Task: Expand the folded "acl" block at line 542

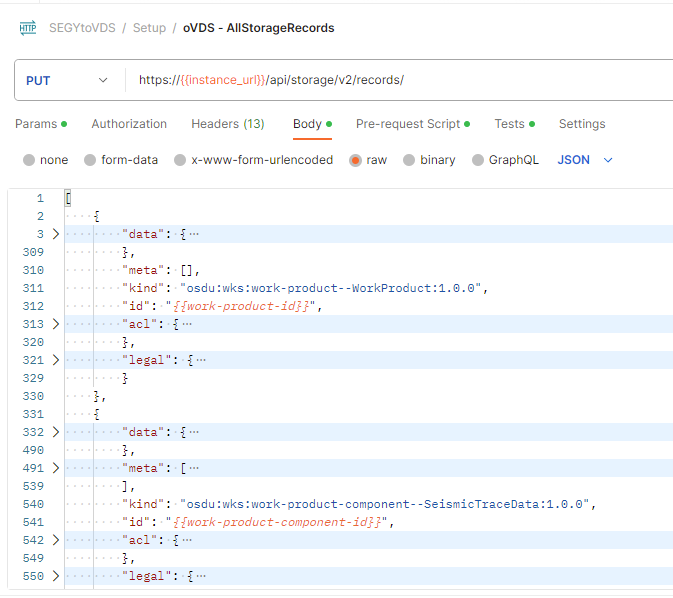Action: tap(56, 540)
